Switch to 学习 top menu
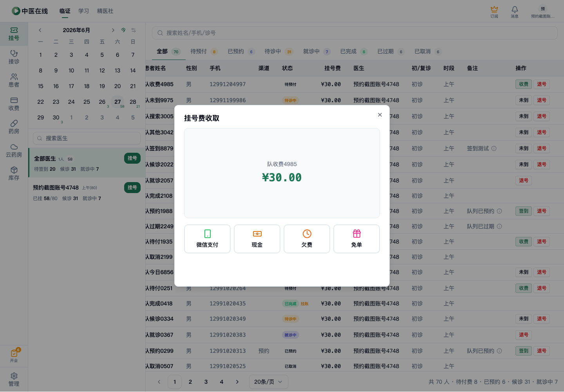Image resolution: width=564 pixels, height=392 pixels. (83, 11)
